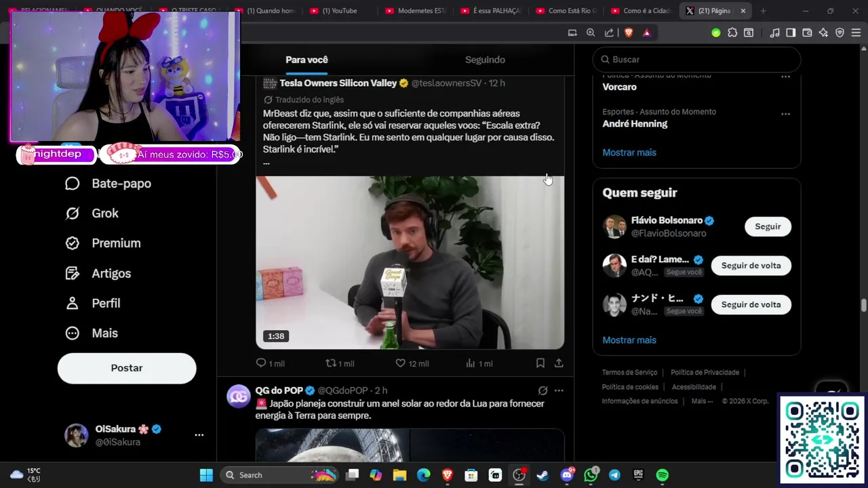Open Brave Shields lion icon in address bar

tap(629, 33)
